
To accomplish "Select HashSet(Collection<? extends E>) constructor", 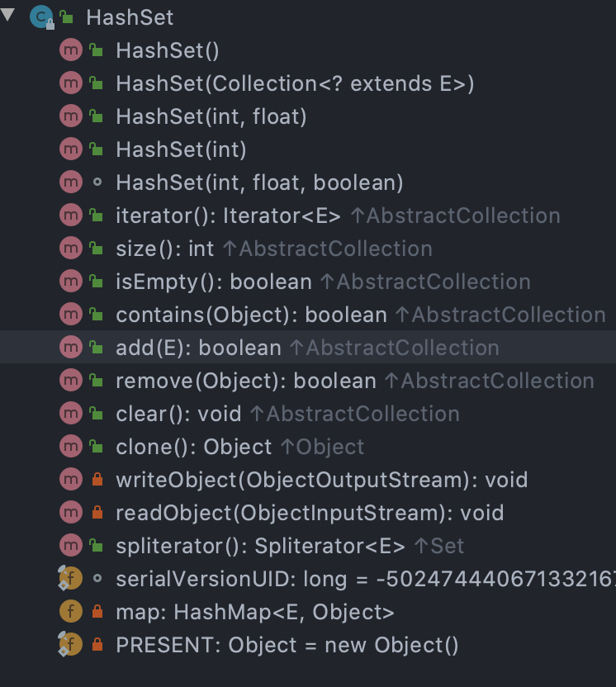I will click(295, 83).
